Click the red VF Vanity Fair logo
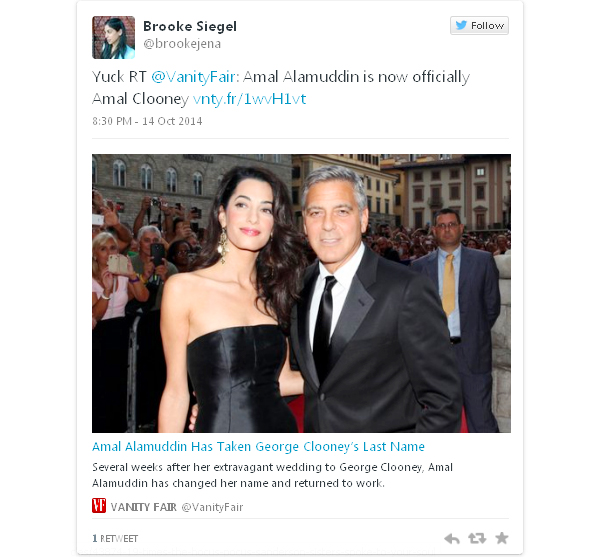Image resolution: width=600 pixels, height=557 pixels. point(99,505)
